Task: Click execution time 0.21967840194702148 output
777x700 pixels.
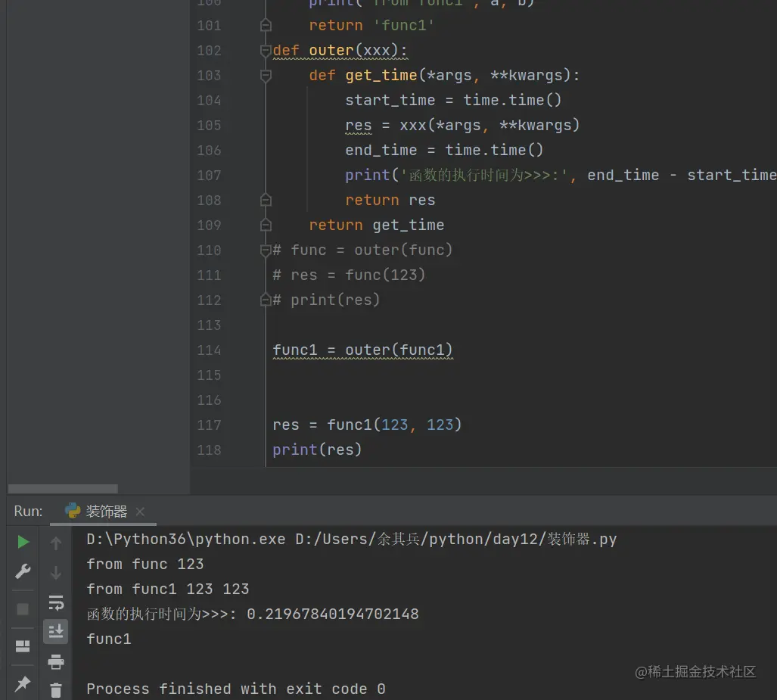Action: tap(332, 614)
